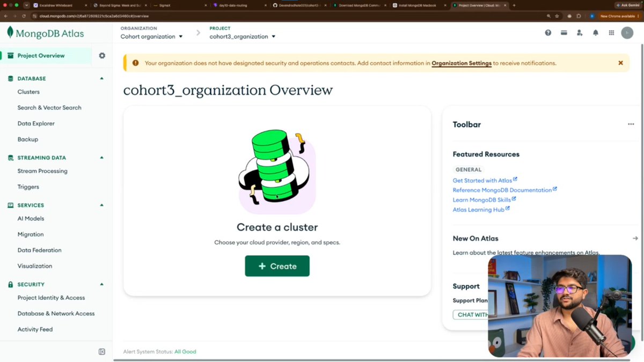
Task: Collapse the DATABASE sidebar section
Action: click(102, 78)
